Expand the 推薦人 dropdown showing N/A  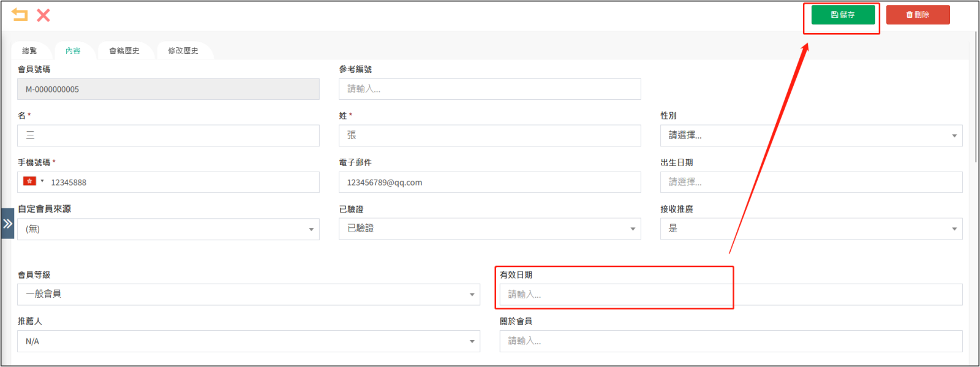point(249,341)
